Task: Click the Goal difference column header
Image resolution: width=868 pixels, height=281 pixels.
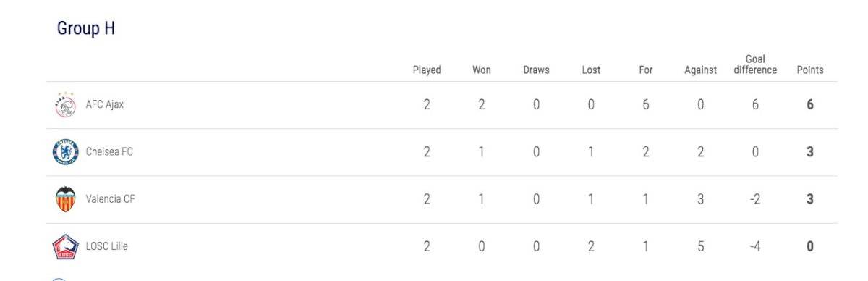Action: (755, 64)
